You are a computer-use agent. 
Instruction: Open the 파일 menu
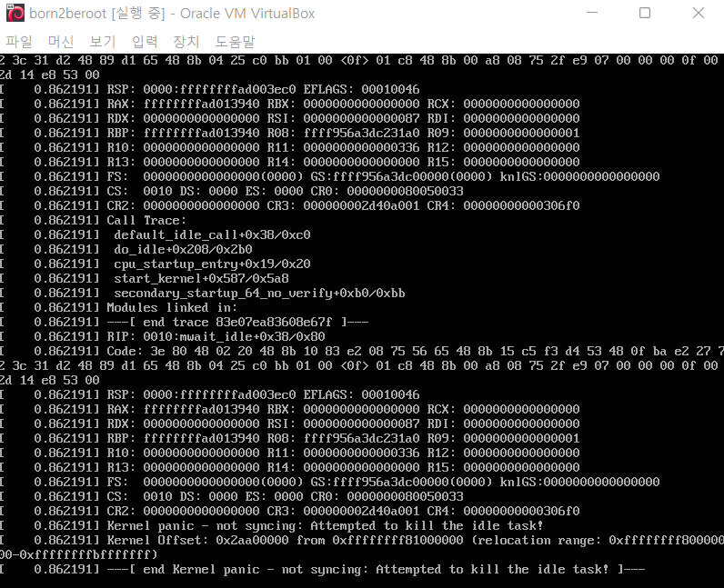[x=19, y=42]
